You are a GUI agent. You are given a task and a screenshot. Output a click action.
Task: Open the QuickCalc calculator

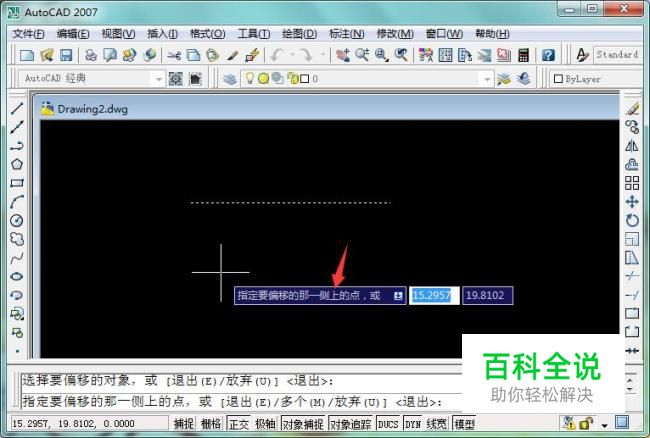(524, 55)
